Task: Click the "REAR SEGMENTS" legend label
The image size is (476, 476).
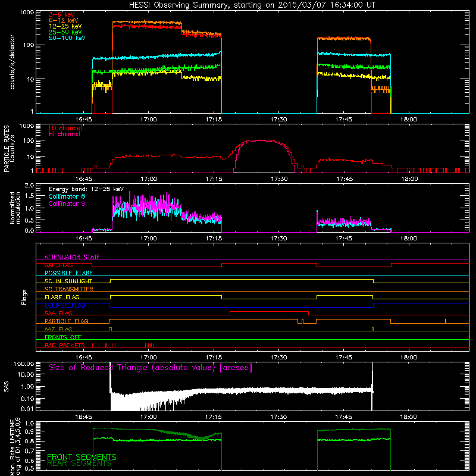Action: [x=79, y=464]
